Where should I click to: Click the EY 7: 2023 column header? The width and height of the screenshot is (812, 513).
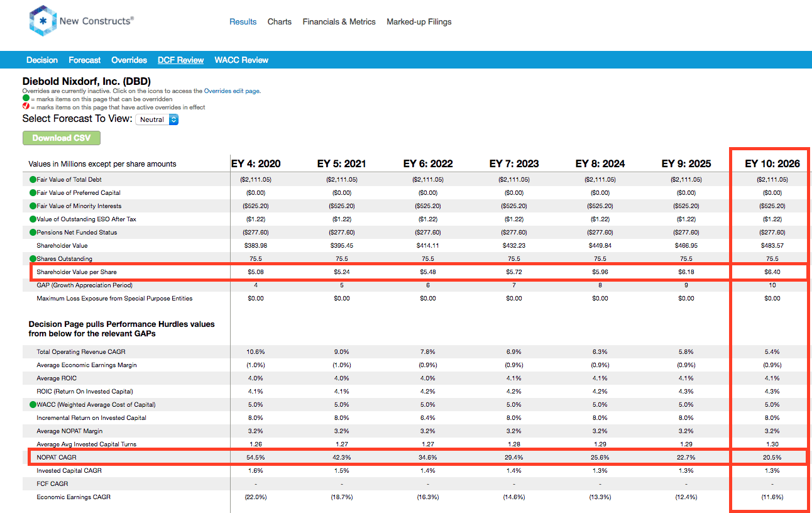[514, 164]
